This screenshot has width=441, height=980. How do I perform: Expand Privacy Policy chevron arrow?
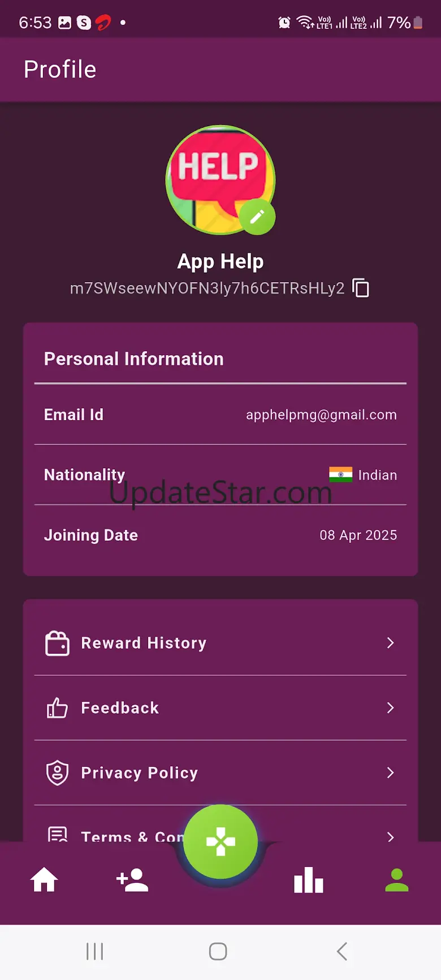pyautogui.click(x=390, y=773)
